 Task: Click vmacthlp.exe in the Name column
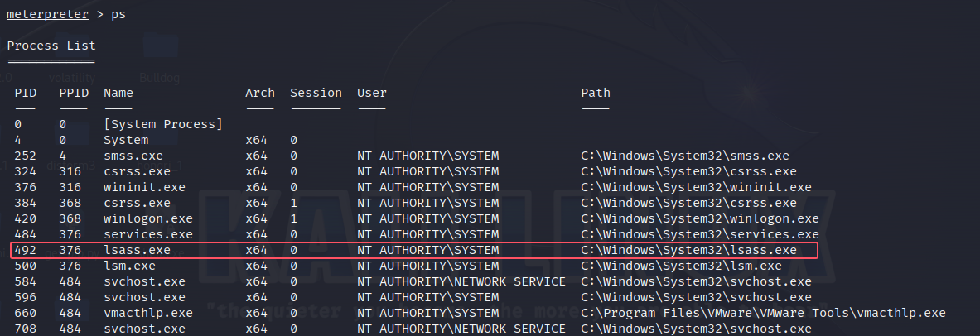[148, 313]
